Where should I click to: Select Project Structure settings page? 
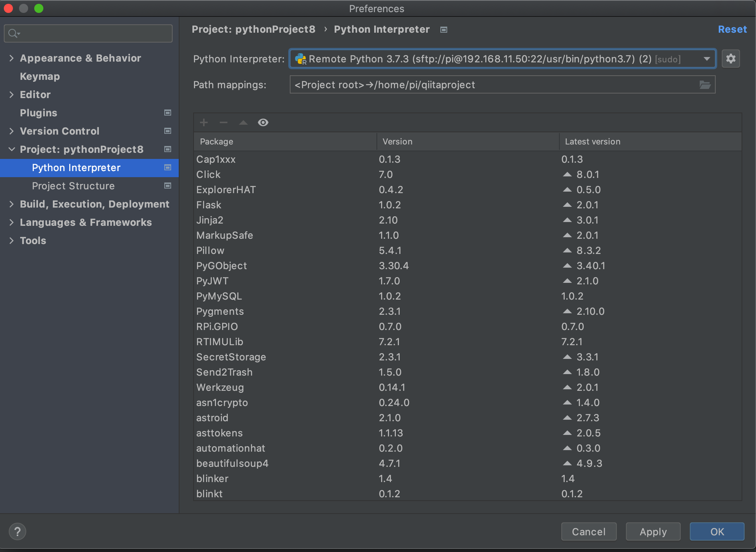pyautogui.click(x=73, y=186)
